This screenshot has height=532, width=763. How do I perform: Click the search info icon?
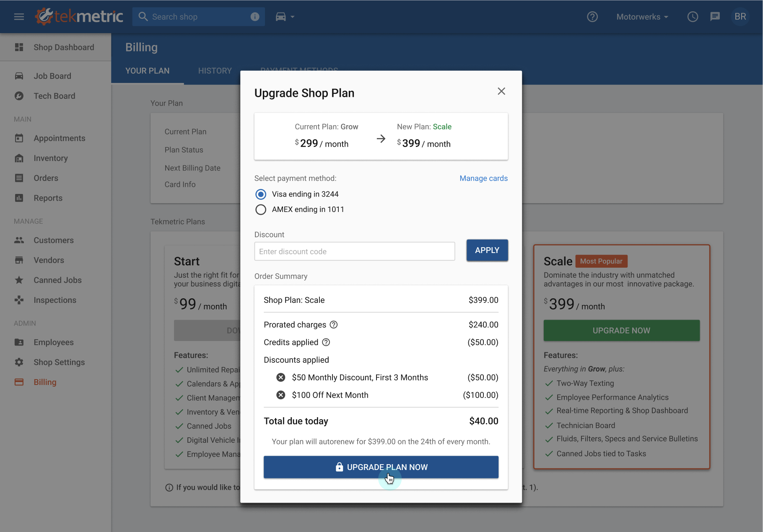point(255,17)
